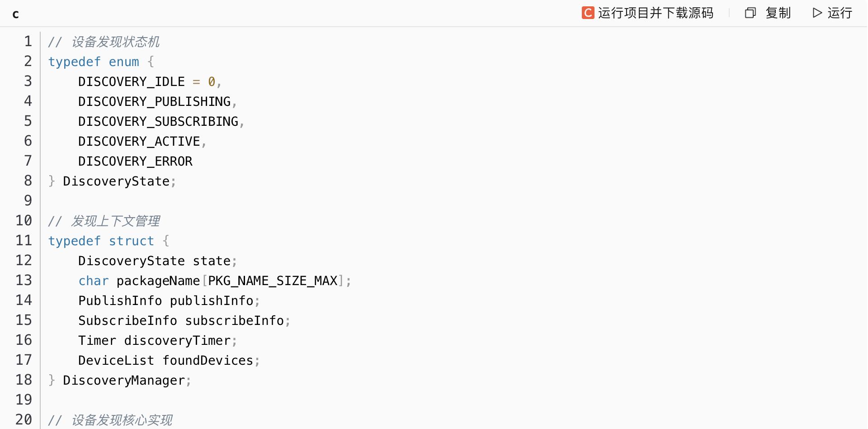Viewport: 868px width, 429px height.
Task: Click the run triangle play icon
Action: pos(817,13)
